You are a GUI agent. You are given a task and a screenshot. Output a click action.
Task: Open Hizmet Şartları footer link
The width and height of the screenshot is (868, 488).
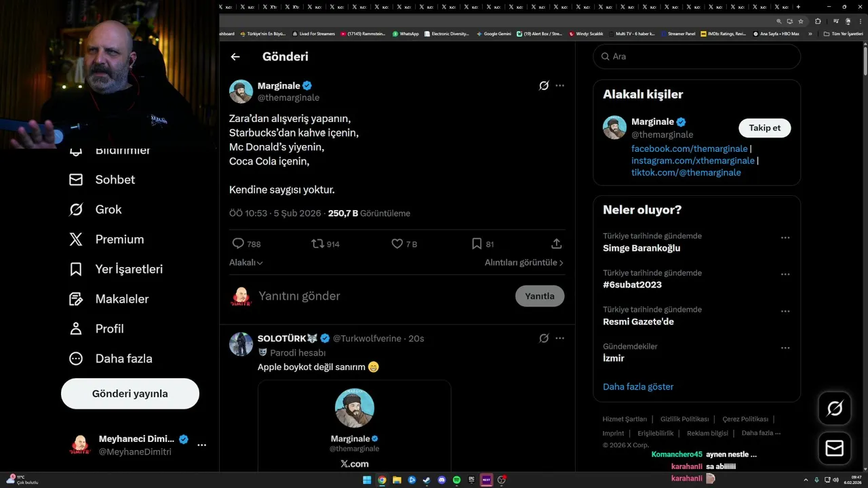tap(625, 419)
